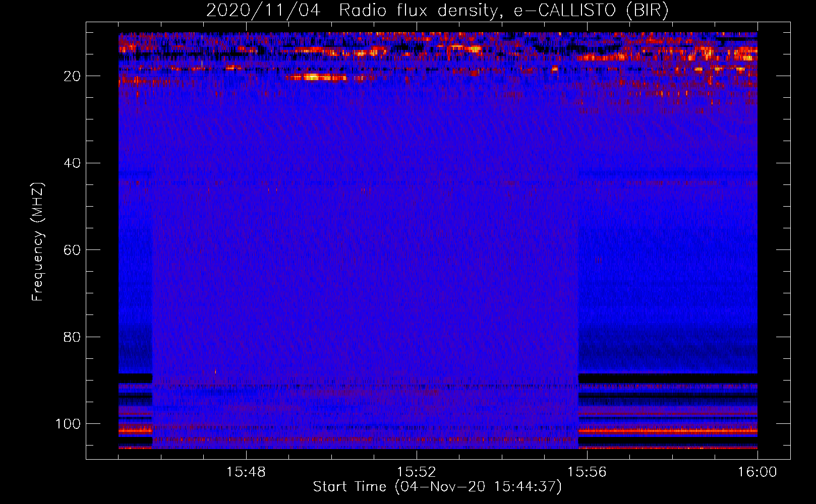Screen dimensions: 816x504
Task: Click the plot title 'Radio flux density, e-CALLISTO (BIR)'
Action: point(504,11)
